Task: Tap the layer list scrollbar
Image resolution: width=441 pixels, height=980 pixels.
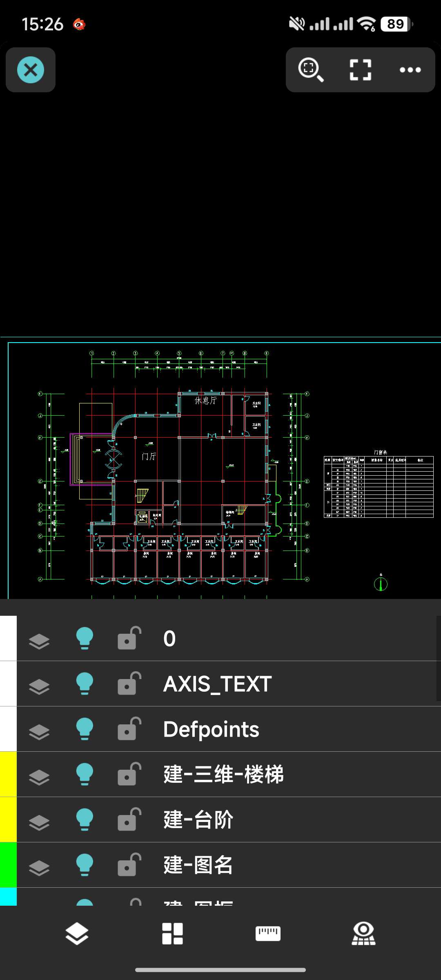Action: coord(439,658)
